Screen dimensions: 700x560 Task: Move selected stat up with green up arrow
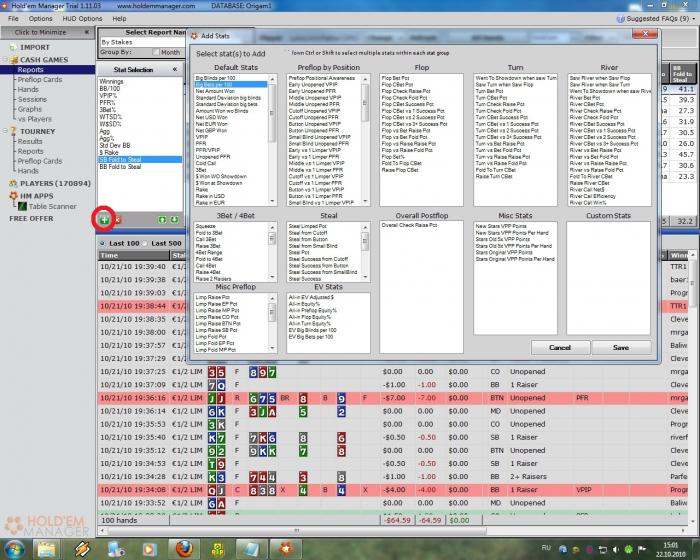pyautogui.click(x=162, y=220)
